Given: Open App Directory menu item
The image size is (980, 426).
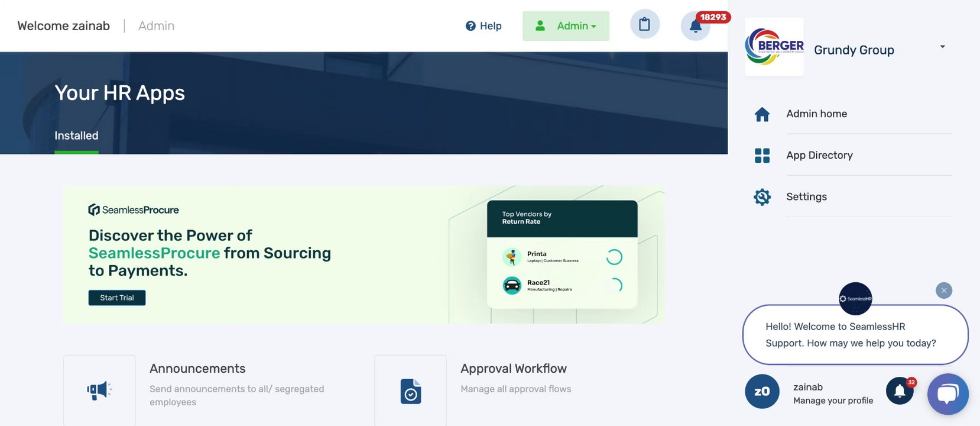Looking at the screenshot, I should (x=819, y=155).
